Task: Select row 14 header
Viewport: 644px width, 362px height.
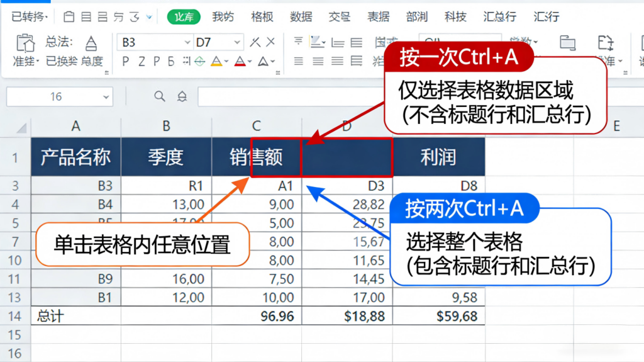Action: [15, 316]
